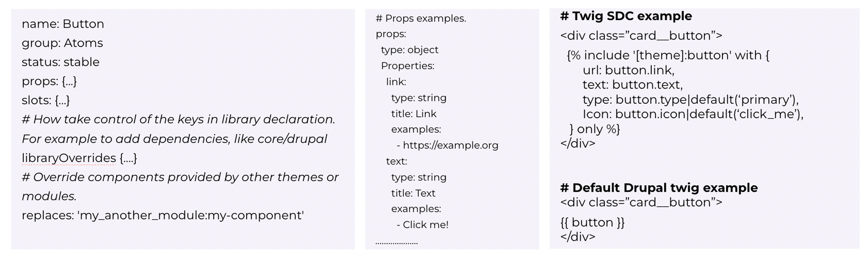
Task: Click the "# Twig SDC example" heading
Action: click(626, 16)
